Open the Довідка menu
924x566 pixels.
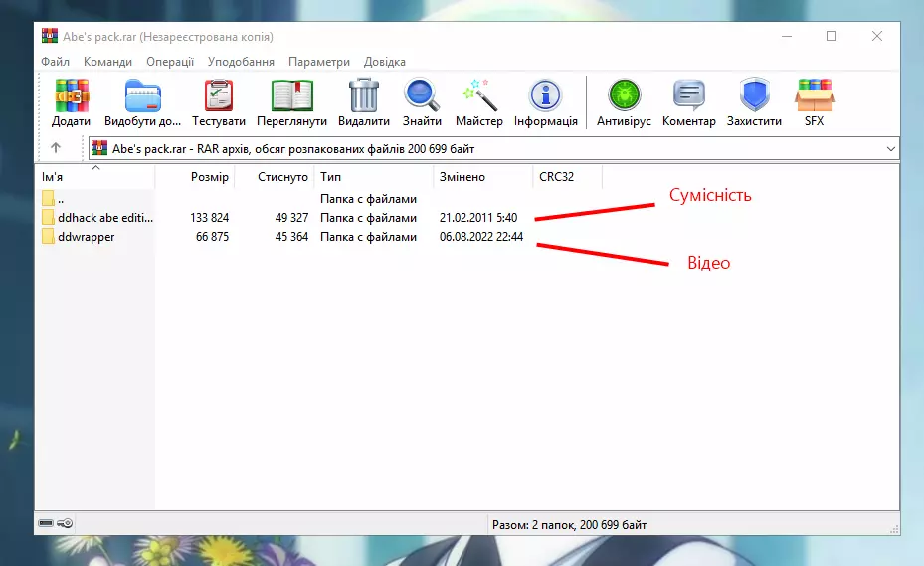tap(384, 62)
